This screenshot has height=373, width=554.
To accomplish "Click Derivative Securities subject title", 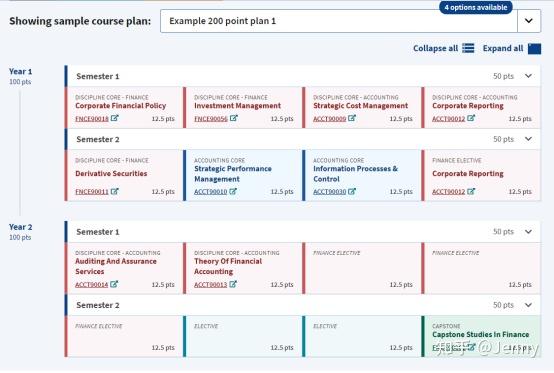I will click(x=111, y=173).
